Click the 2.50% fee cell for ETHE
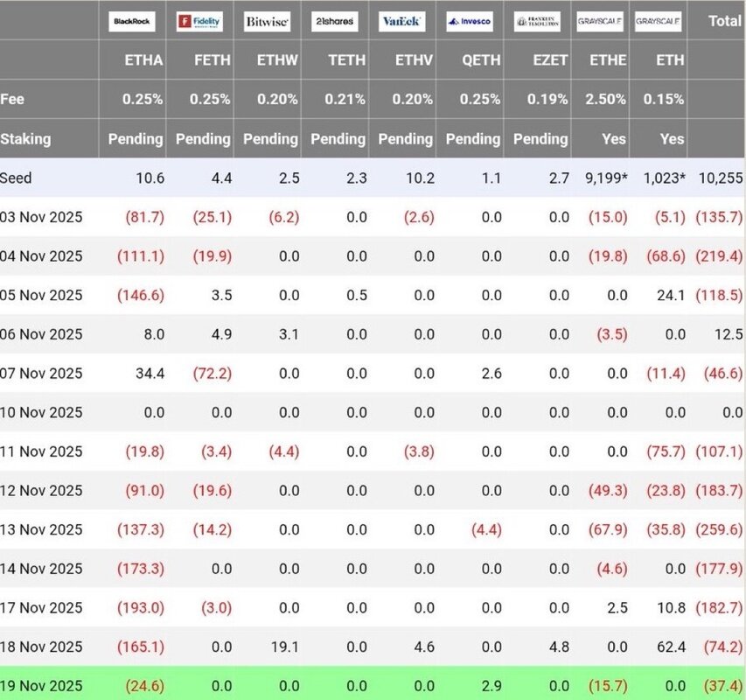746x700 pixels. click(x=607, y=99)
